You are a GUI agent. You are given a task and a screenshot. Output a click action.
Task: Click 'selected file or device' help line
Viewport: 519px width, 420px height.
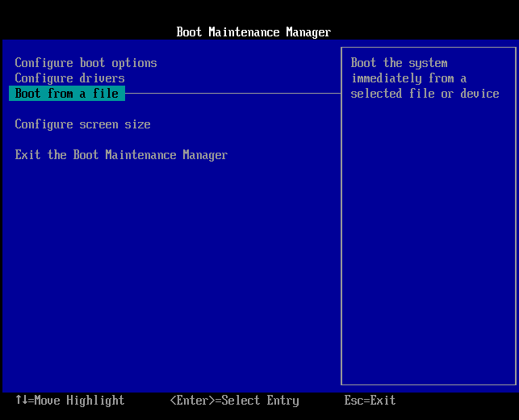(x=425, y=94)
